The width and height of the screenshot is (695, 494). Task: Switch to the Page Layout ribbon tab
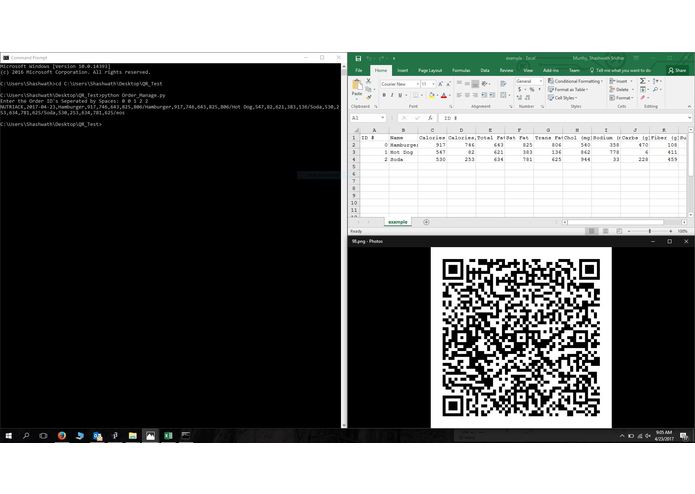(x=430, y=70)
